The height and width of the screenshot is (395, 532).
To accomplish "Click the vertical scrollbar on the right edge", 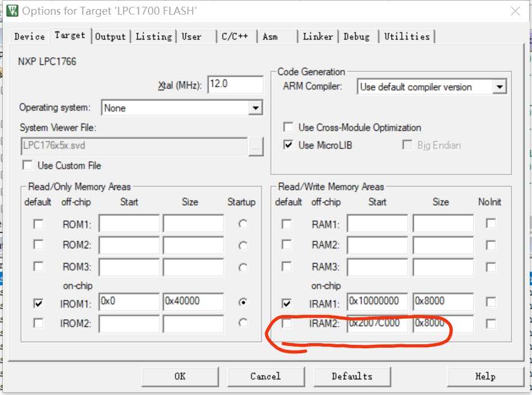I will (528, 197).
